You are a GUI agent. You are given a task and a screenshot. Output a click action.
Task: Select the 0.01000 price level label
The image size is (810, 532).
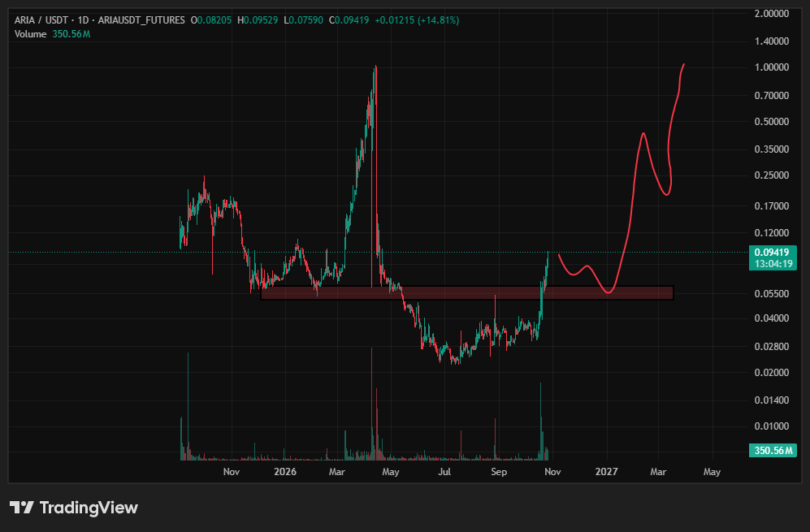point(772,426)
